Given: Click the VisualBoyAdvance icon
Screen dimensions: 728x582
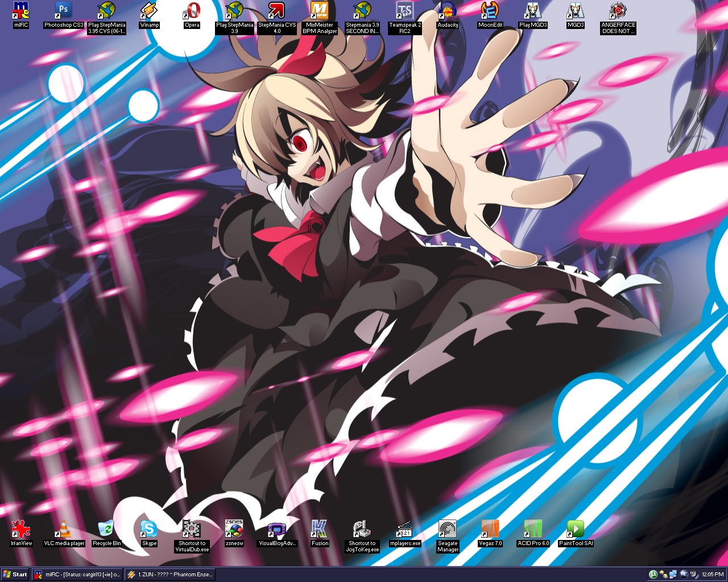Looking at the screenshot, I should (x=277, y=529).
